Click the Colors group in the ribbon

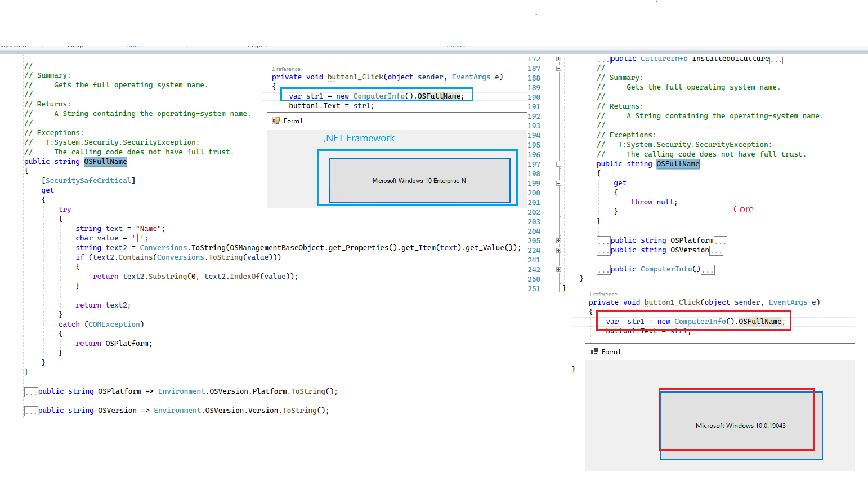[x=456, y=45]
